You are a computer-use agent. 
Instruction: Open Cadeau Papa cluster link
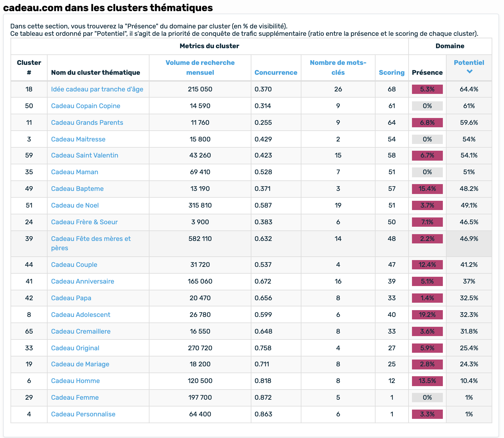coord(71,298)
